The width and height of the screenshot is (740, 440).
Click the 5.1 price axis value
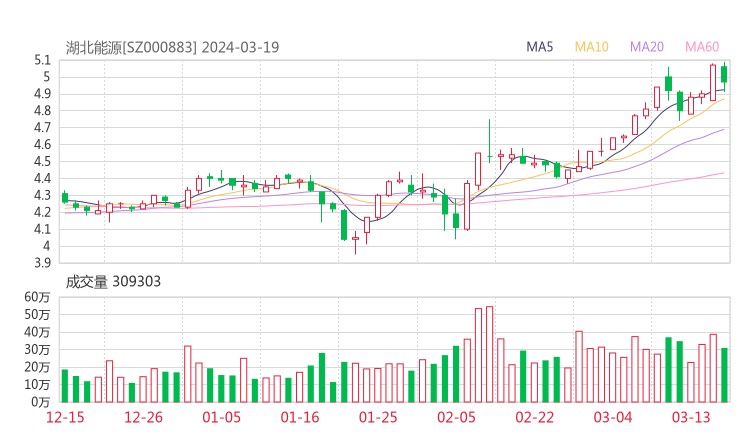(x=42, y=60)
